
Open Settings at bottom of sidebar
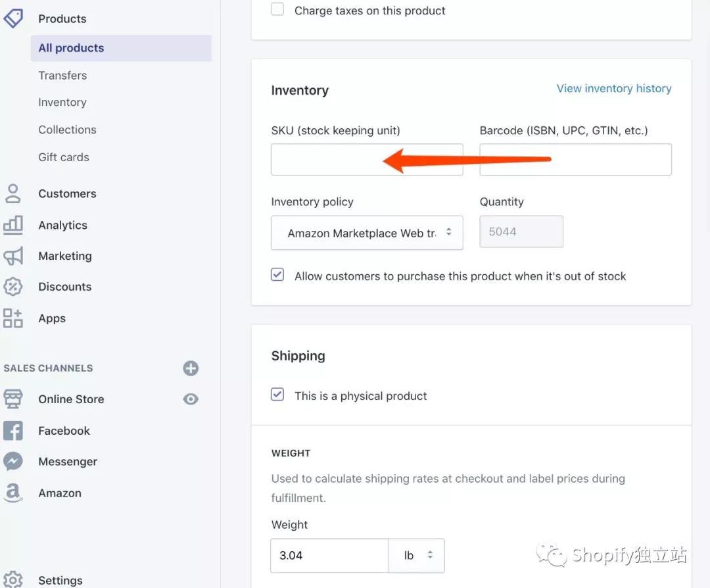pyautogui.click(x=60, y=580)
